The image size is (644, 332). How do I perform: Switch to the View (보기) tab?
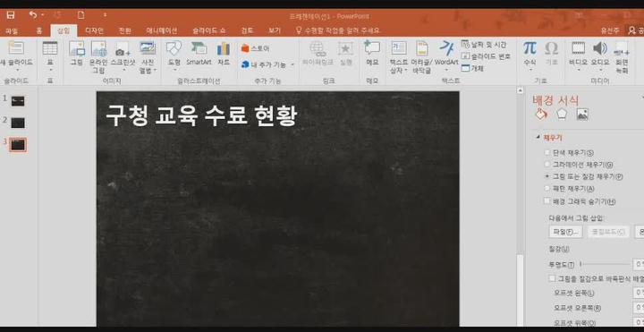(x=275, y=30)
